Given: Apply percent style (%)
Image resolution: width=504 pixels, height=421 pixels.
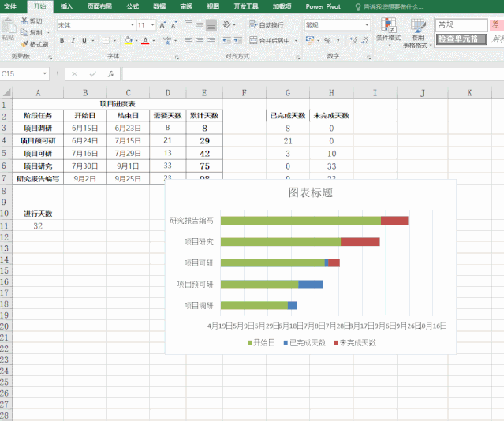Looking at the screenshot, I should 327,40.
